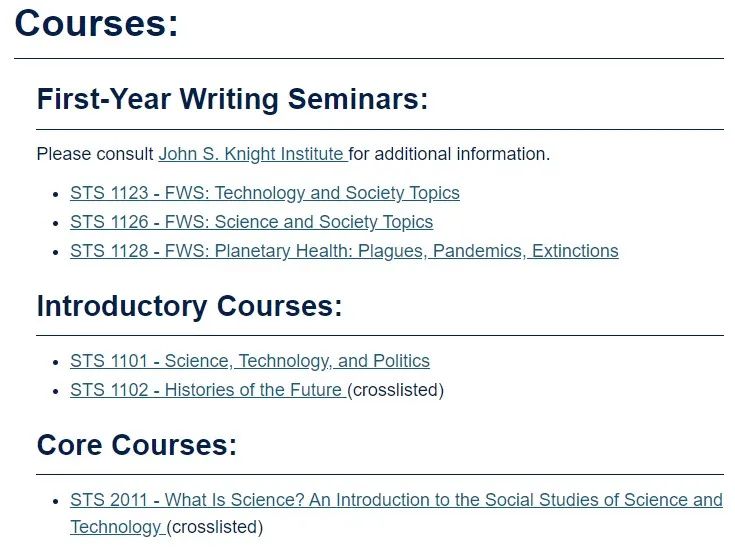The width and height of the screenshot is (735, 559).
Task: Open STS 1126 Science and Society Topics
Action: tap(252, 222)
